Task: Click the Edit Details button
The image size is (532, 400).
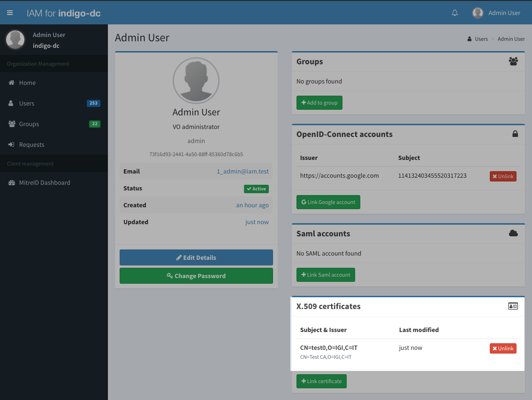Action: point(196,257)
